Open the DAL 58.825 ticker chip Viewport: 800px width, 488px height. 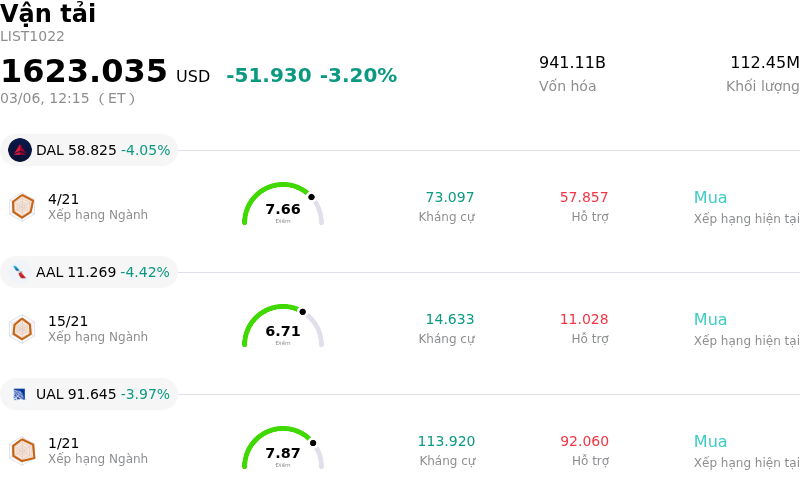pyautogui.click(x=90, y=150)
